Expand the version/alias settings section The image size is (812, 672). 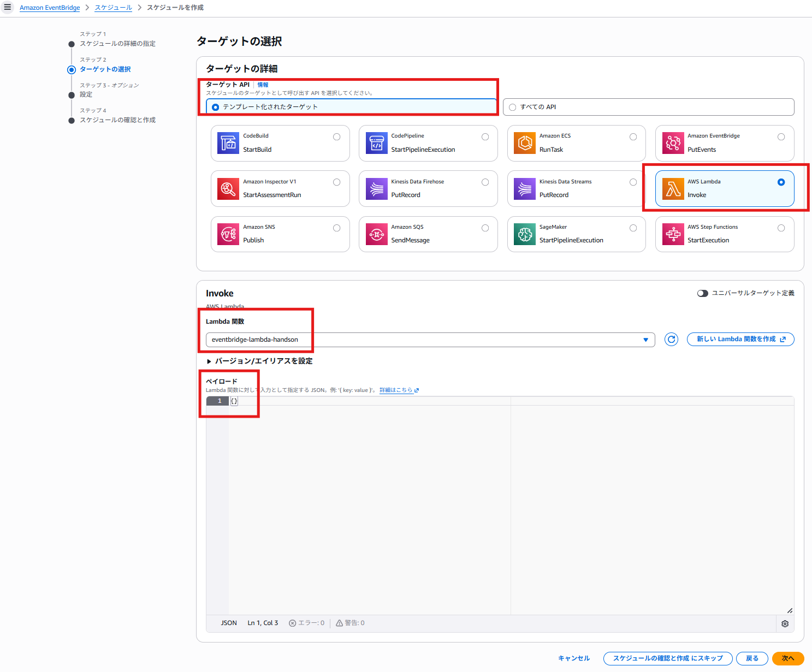[259, 361]
